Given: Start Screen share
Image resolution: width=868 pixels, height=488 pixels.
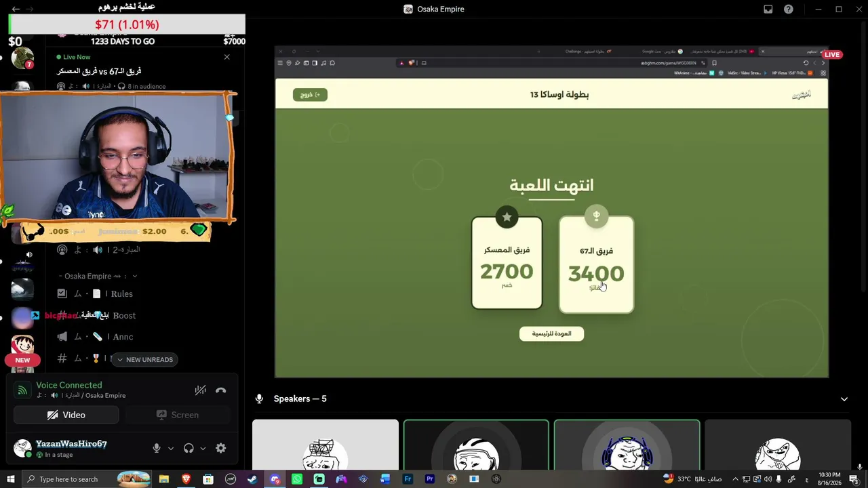Looking at the screenshot, I should point(178,415).
